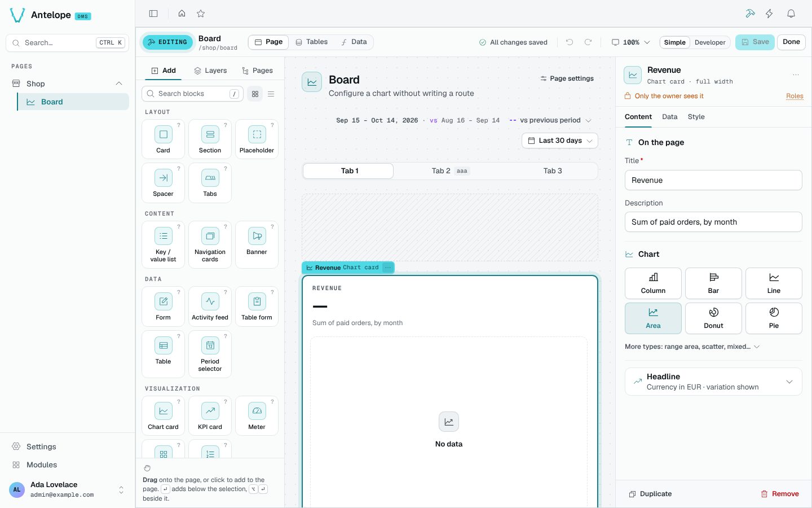Add an Activity feed block

click(x=210, y=306)
